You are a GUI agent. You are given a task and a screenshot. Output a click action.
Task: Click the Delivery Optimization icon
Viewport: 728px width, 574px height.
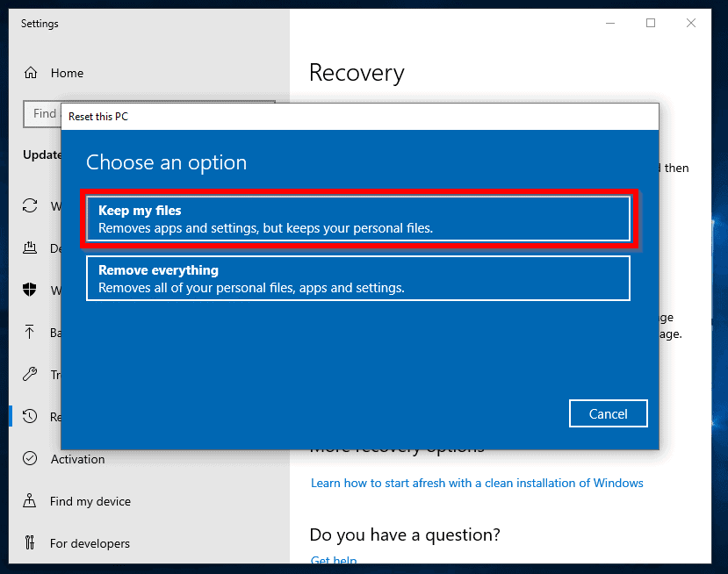30,248
